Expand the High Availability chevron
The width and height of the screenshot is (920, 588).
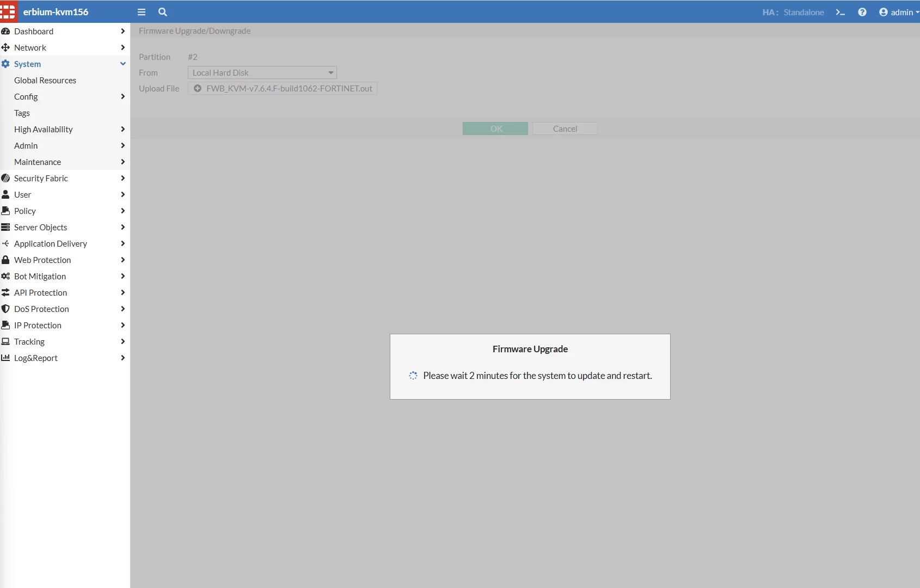pos(122,129)
